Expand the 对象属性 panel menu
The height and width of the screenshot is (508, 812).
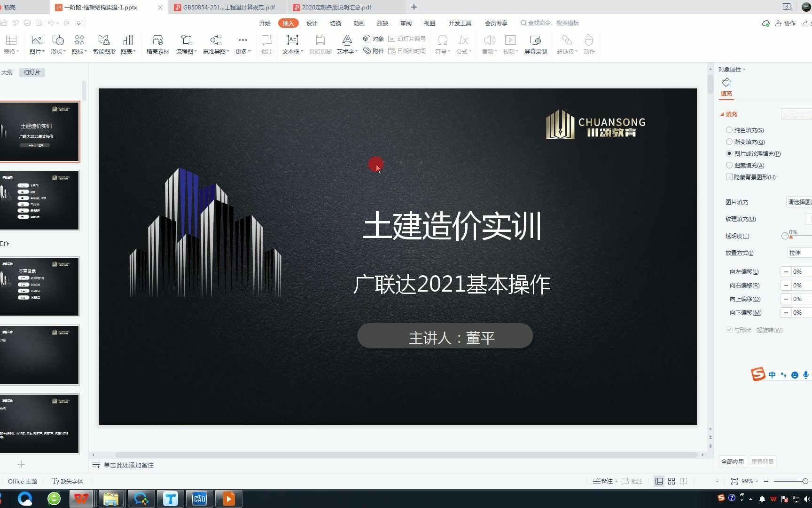click(x=732, y=70)
